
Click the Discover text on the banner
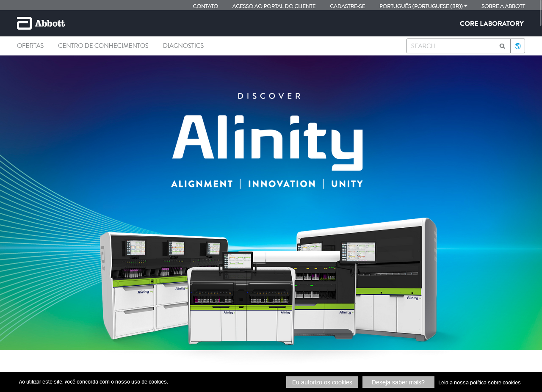[269, 96]
